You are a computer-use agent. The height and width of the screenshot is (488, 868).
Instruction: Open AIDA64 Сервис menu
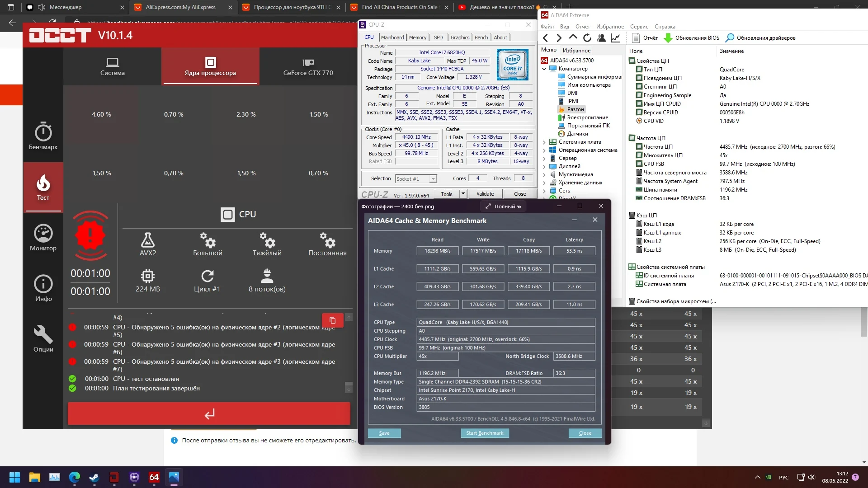coord(639,27)
